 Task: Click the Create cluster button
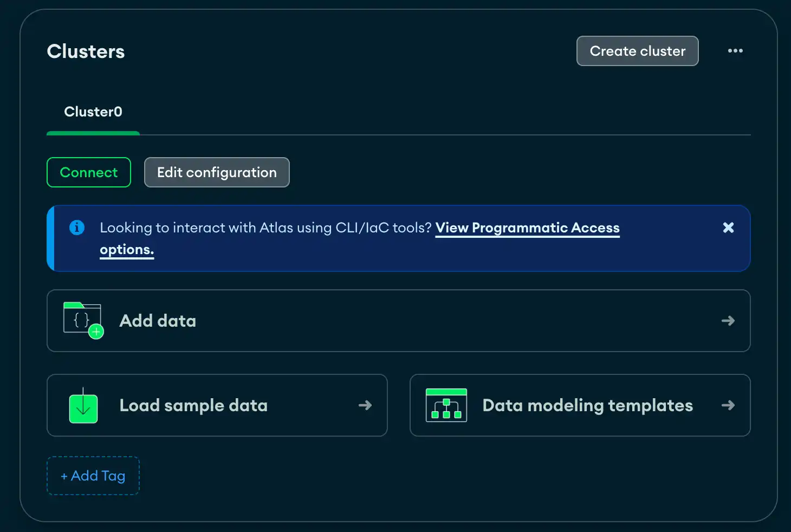(637, 51)
